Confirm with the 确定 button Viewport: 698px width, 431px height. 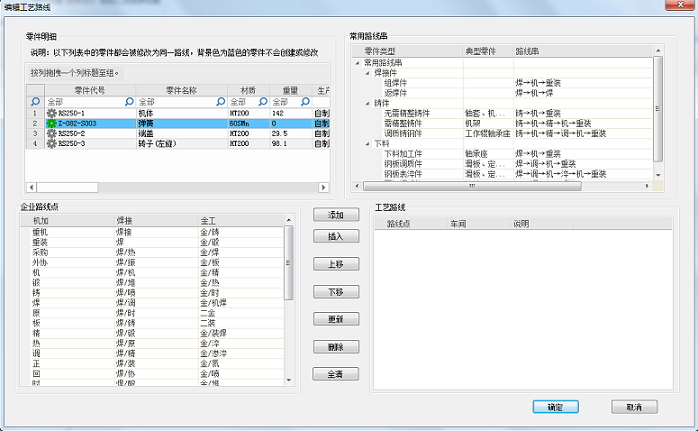click(x=556, y=407)
